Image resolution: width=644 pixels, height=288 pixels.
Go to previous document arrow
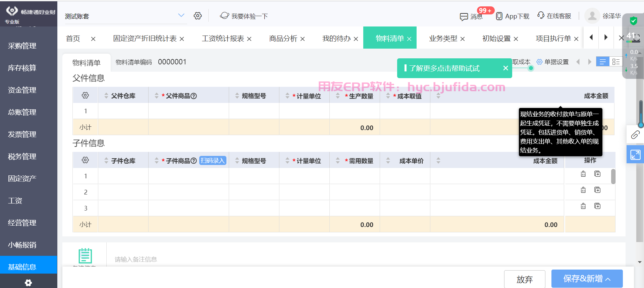click(578, 62)
